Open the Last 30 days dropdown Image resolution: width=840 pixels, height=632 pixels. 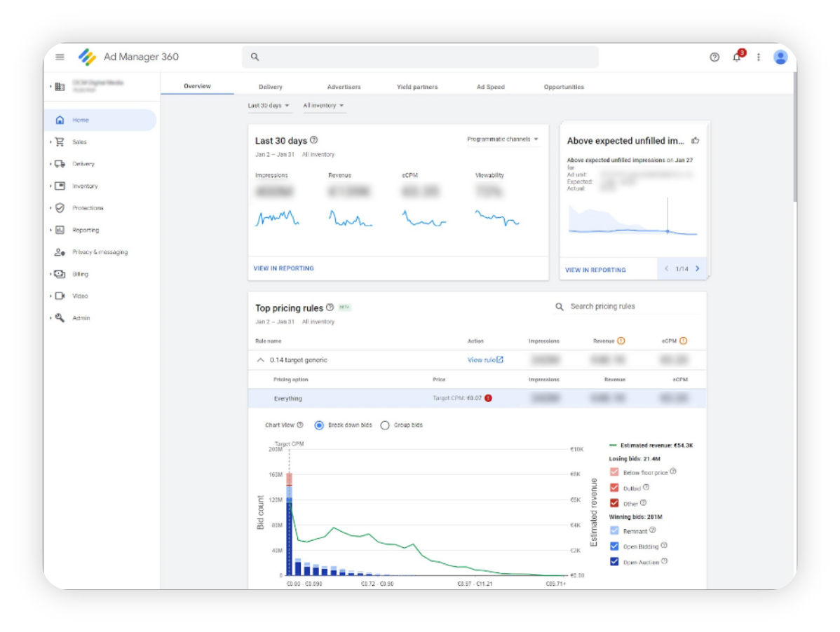pos(269,106)
